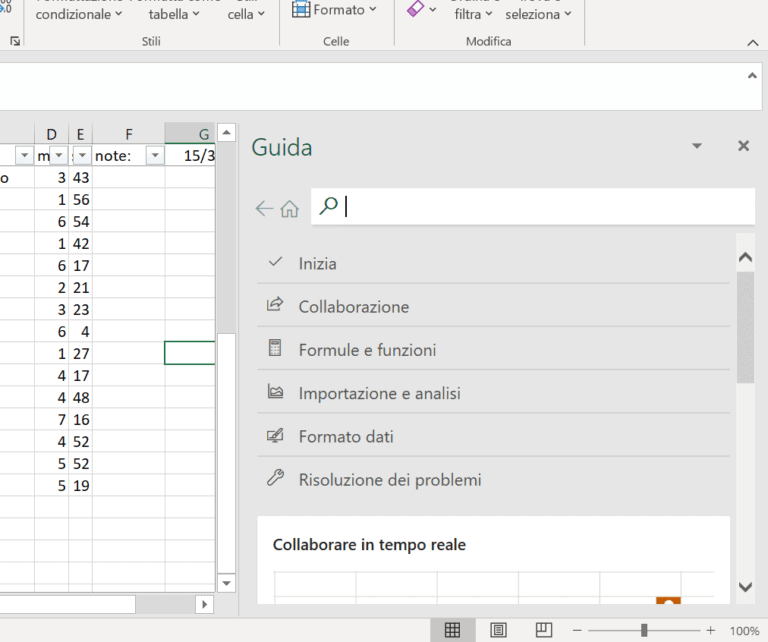
Task: Open Trova e seleziona dropdown
Action: [538, 14]
